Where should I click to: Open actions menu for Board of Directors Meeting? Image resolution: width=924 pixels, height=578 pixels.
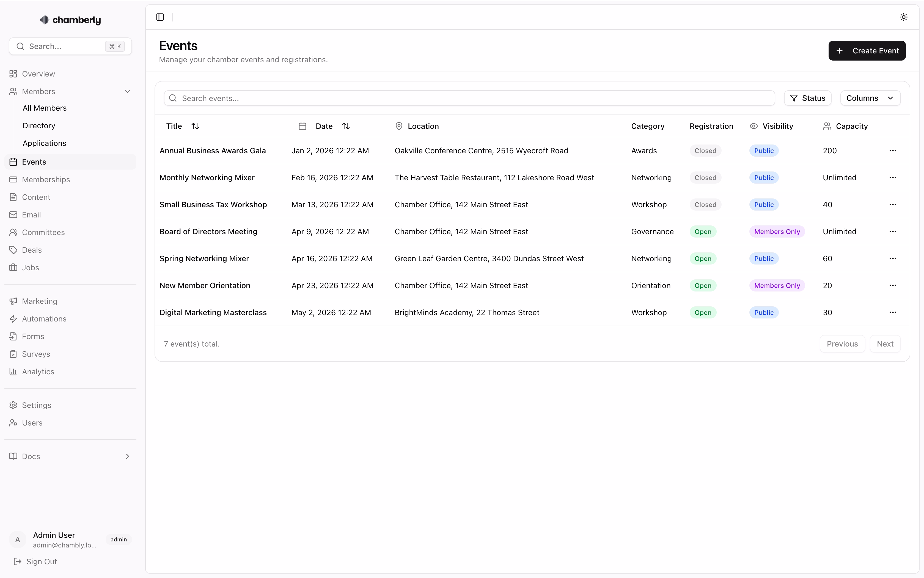pos(893,232)
